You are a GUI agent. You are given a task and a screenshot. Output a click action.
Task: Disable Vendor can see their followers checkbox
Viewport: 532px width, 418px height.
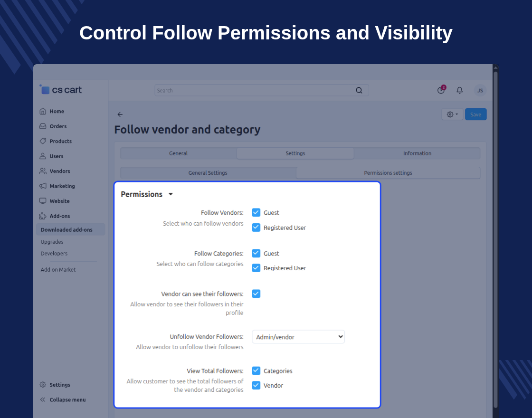256,294
